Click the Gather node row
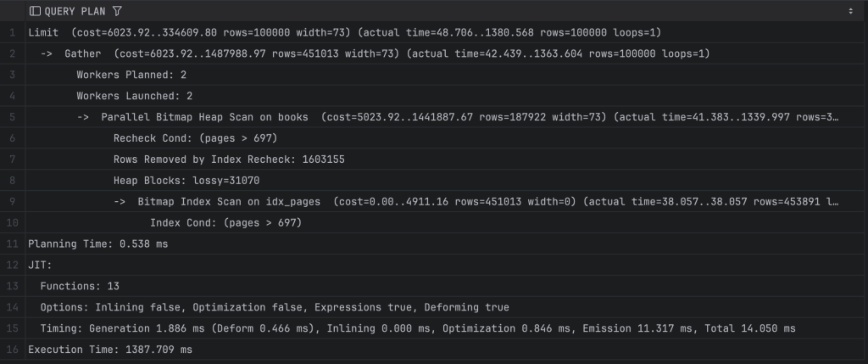The image size is (868, 364). coord(375,53)
